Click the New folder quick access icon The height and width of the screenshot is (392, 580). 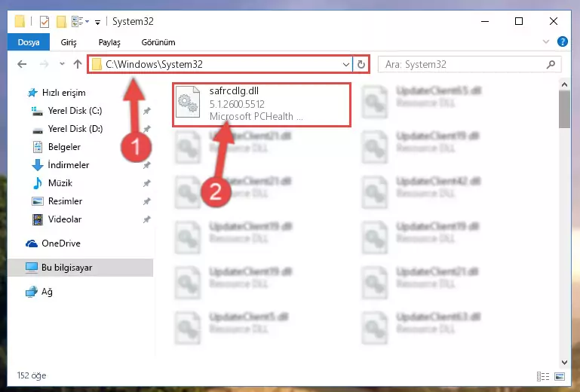coord(61,21)
